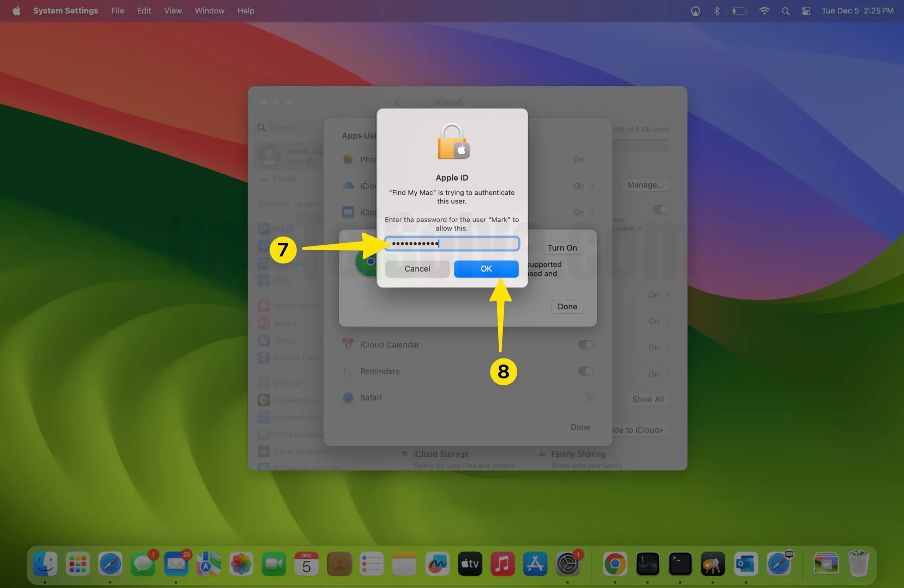
Task: Open the App Store dock icon
Action: coord(535,564)
